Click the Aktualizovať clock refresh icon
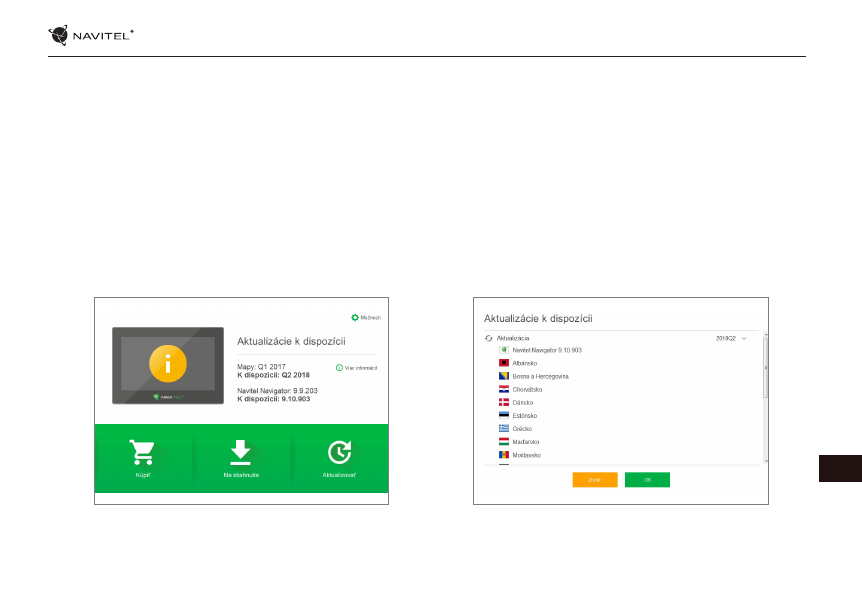Viewport: 862px width, 595px height. [338, 452]
